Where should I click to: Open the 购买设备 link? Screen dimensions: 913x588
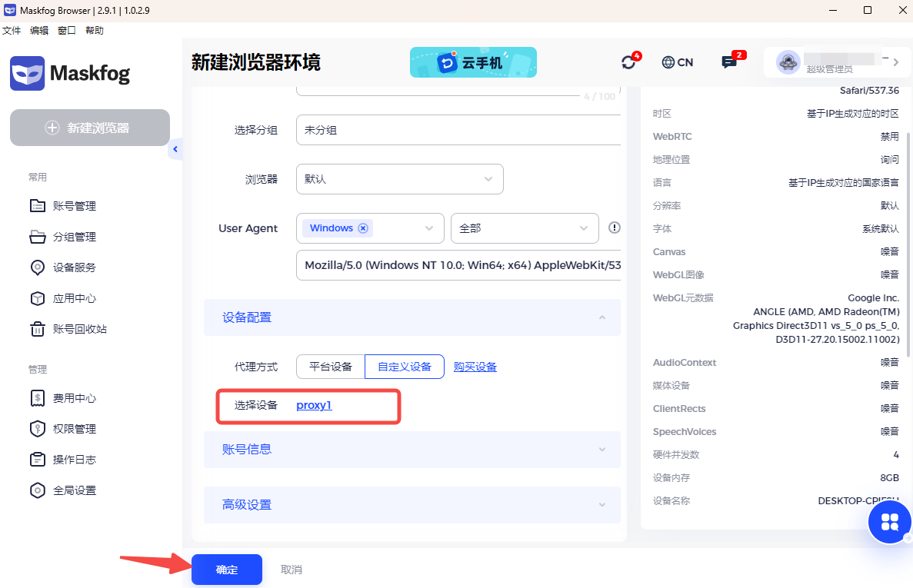click(x=475, y=367)
